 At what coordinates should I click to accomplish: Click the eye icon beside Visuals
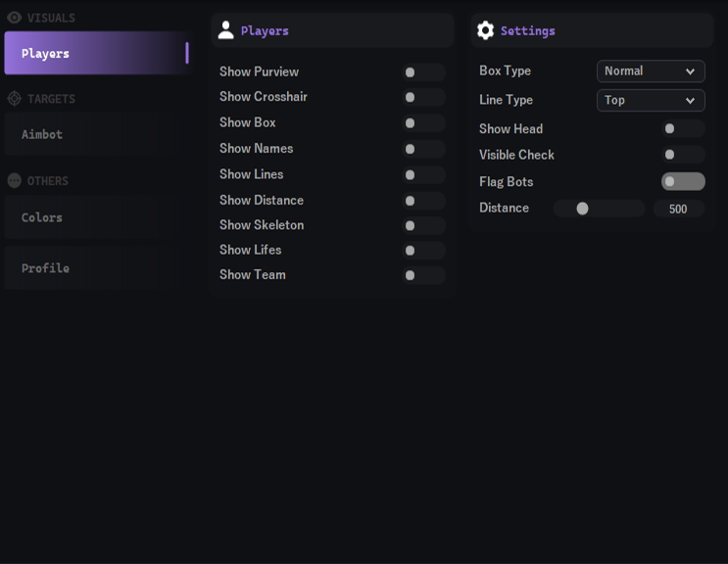pos(14,18)
